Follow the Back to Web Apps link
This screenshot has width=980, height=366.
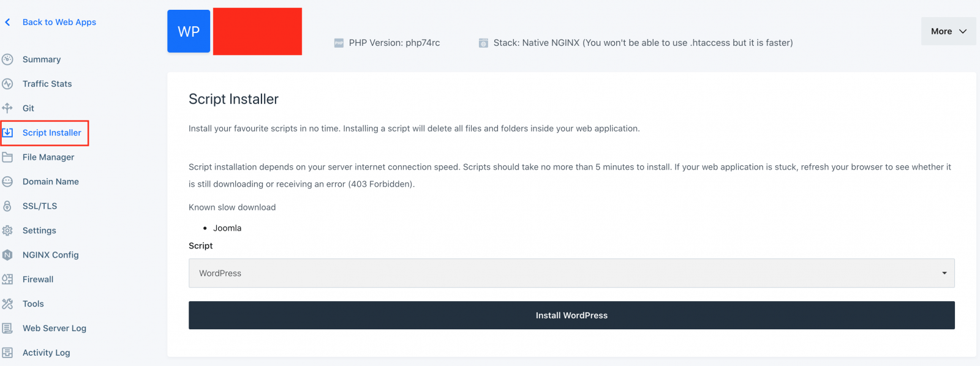point(59,22)
